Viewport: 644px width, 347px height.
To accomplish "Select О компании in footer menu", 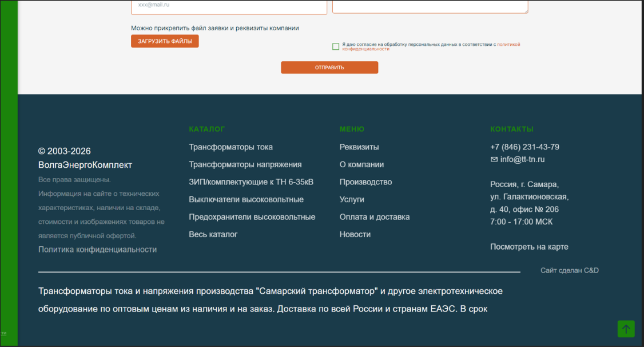I will pyautogui.click(x=361, y=164).
